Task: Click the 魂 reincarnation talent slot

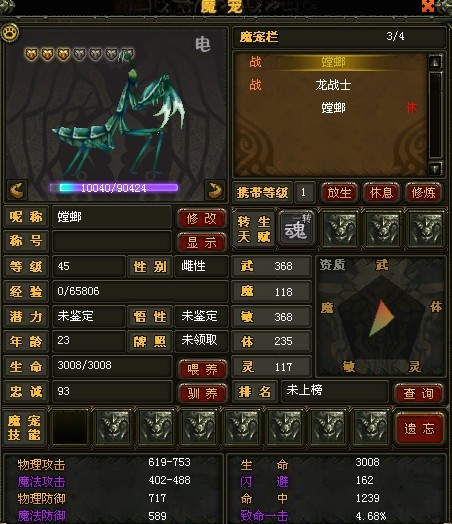Action: click(x=296, y=229)
